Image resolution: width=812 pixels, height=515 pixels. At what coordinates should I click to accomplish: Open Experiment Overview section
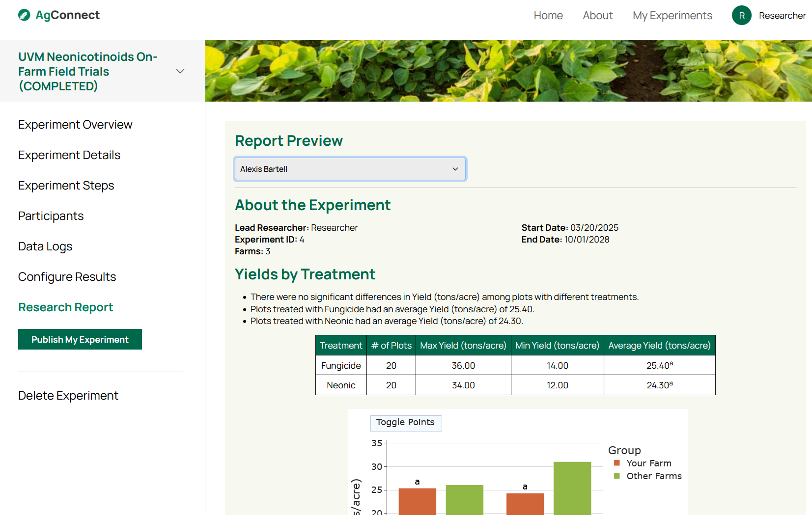(x=75, y=125)
